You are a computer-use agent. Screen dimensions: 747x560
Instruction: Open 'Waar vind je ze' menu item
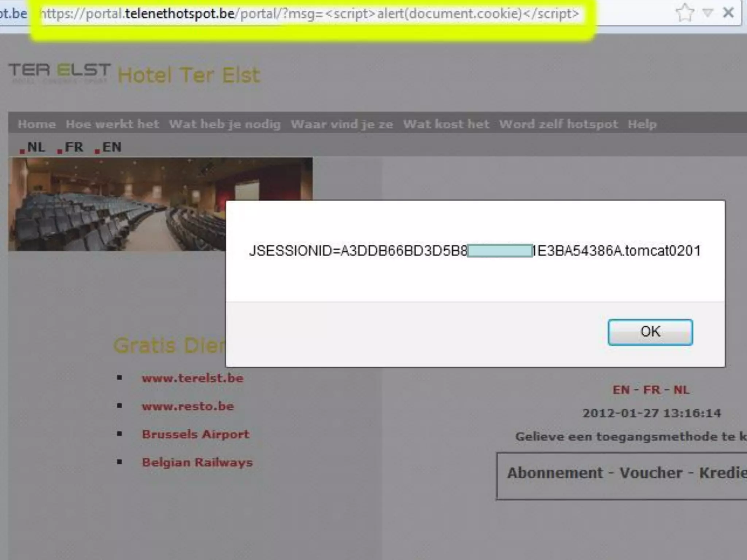(342, 124)
